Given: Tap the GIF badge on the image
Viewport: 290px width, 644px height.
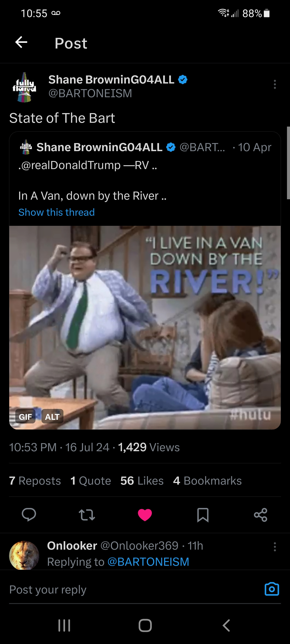Looking at the screenshot, I should point(25,417).
